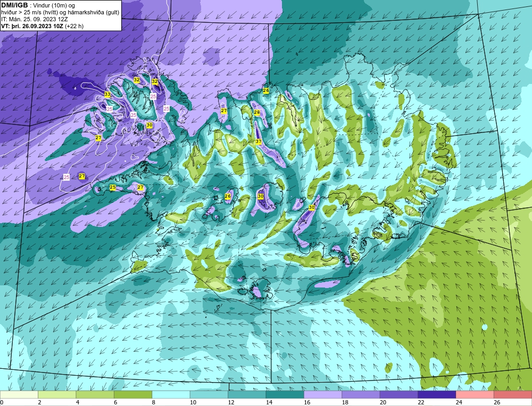Click the yellow '37' maximum gust label
Image resolution: width=532 pixels, height=406 pixels.
[x=259, y=141]
